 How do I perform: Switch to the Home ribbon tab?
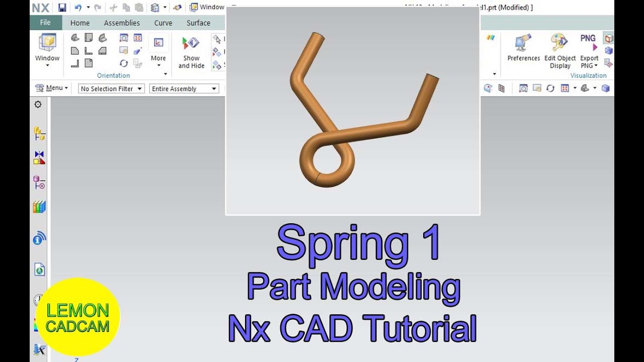[x=80, y=23]
